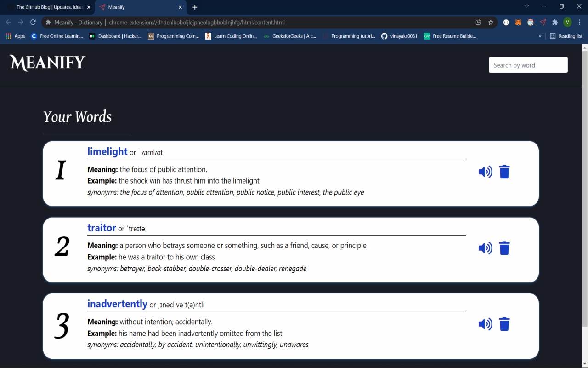Image resolution: width=588 pixels, height=368 pixels.
Task: Open Dashboard HackerRank bookmark
Action: click(115, 36)
